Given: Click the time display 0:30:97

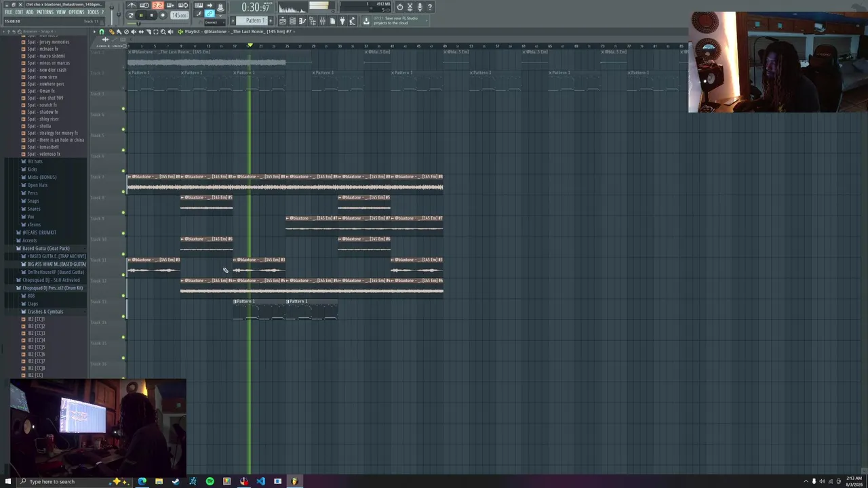Looking at the screenshot, I should coord(256,7).
